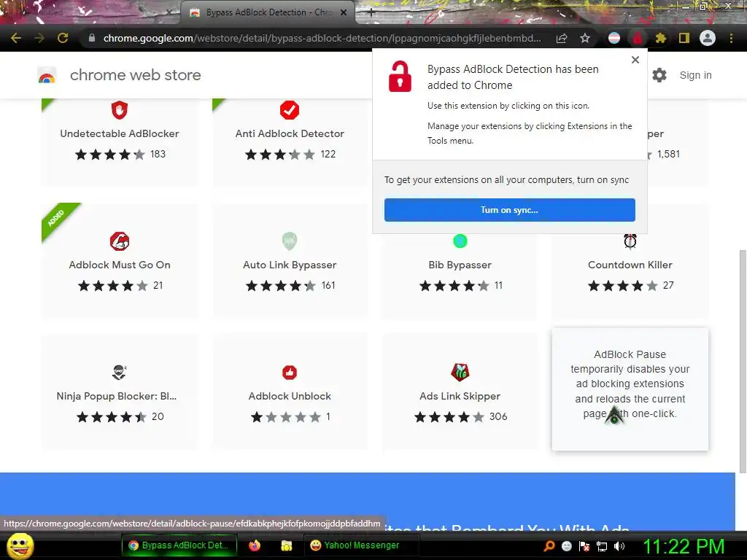Click the Ads Link Skipper icon

coord(460,373)
